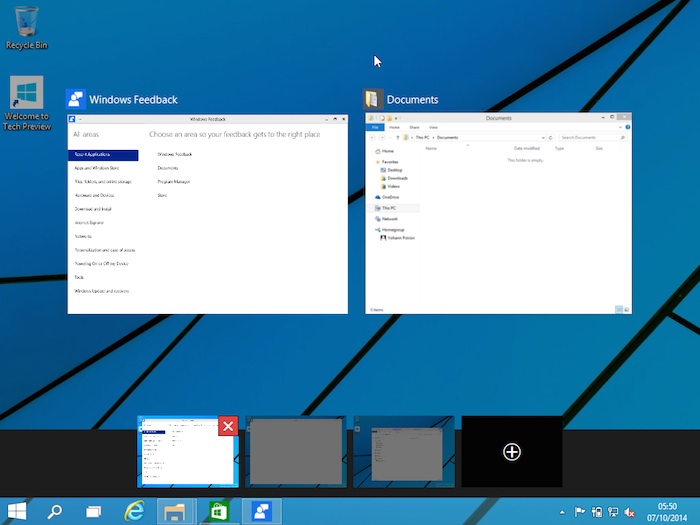The width and height of the screenshot is (700, 525).
Task: Switch to the third virtual desktop thumbnail
Action: pos(403,452)
